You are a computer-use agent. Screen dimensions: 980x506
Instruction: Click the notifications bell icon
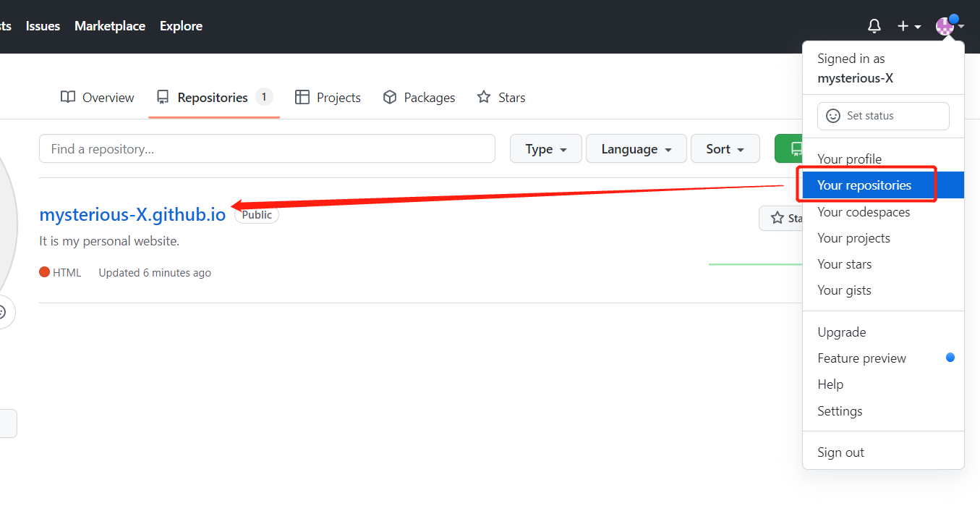[874, 27]
